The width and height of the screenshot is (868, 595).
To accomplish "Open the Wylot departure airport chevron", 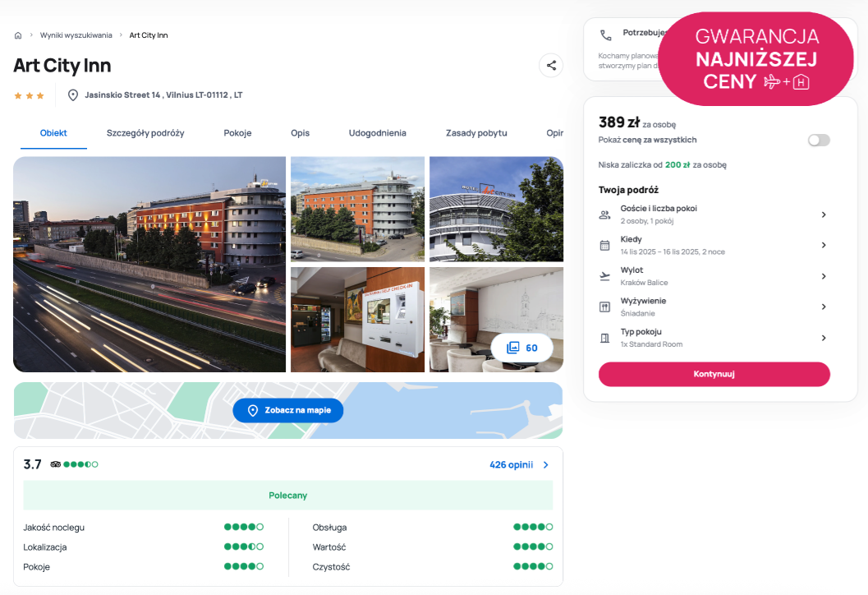I will (824, 276).
